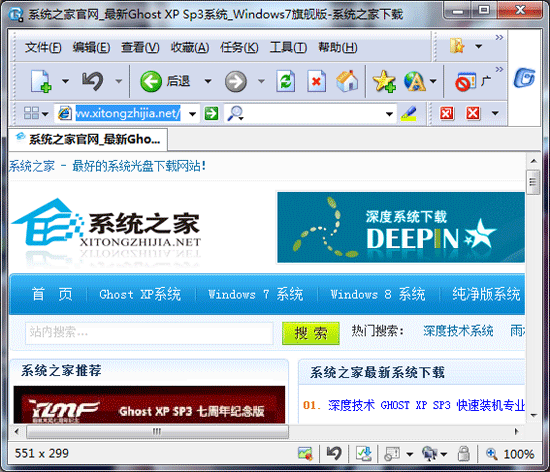The width and height of the screenshot is (550, 472).
Task: Go back with the green 后退 arrow
Action: click(x=151, y=81)
